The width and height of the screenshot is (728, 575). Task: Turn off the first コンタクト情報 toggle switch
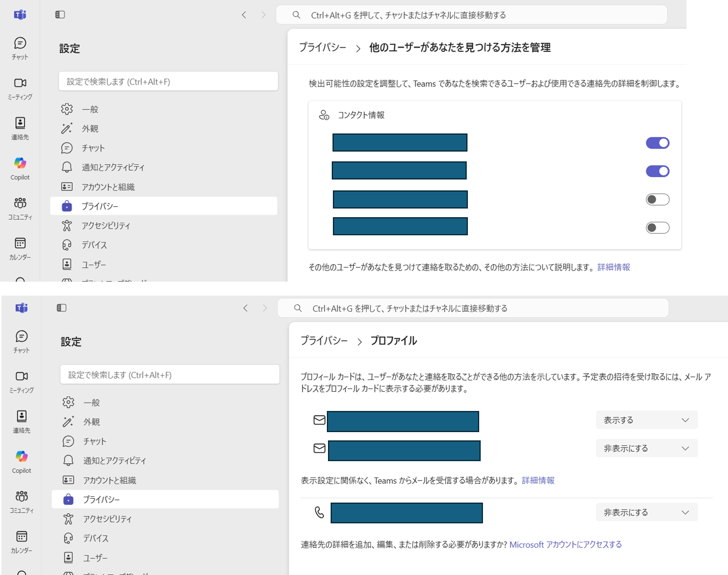pos(657,143)
